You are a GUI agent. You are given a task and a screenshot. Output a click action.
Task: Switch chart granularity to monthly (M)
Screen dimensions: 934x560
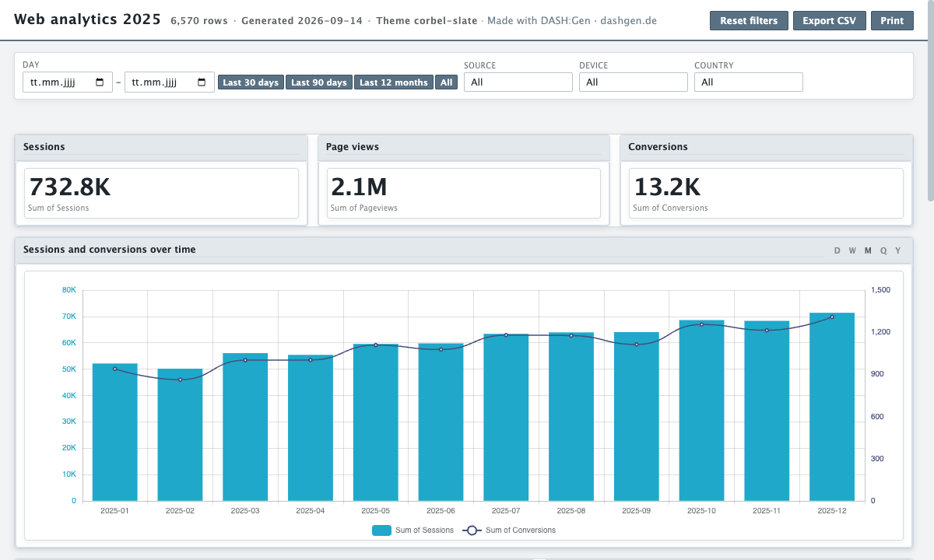coord(868,250)
